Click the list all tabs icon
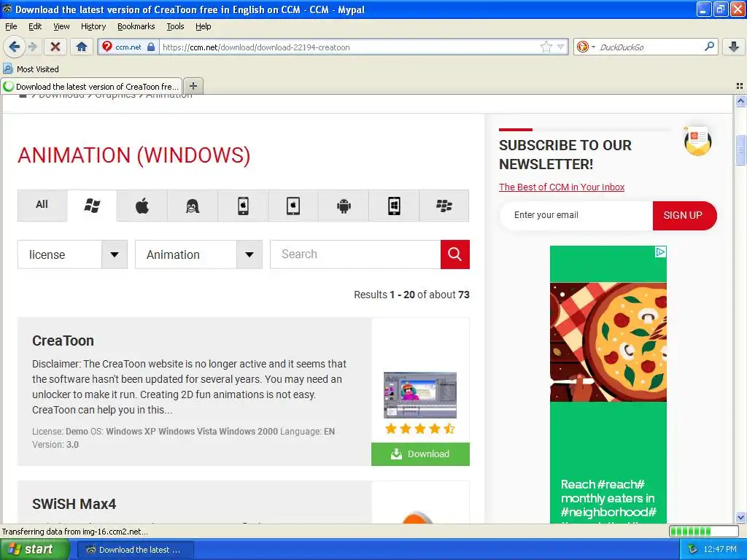 point(740,86)
